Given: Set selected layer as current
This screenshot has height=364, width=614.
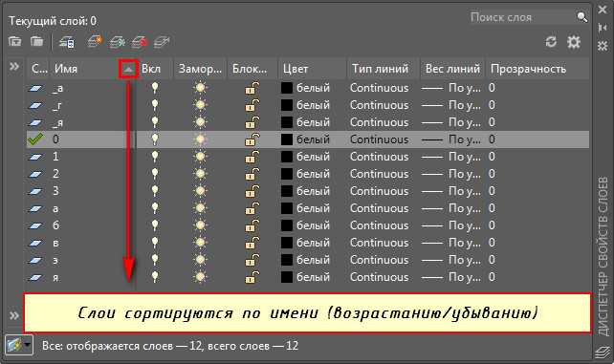Looking at the screenshot, I should click(162, 41).
